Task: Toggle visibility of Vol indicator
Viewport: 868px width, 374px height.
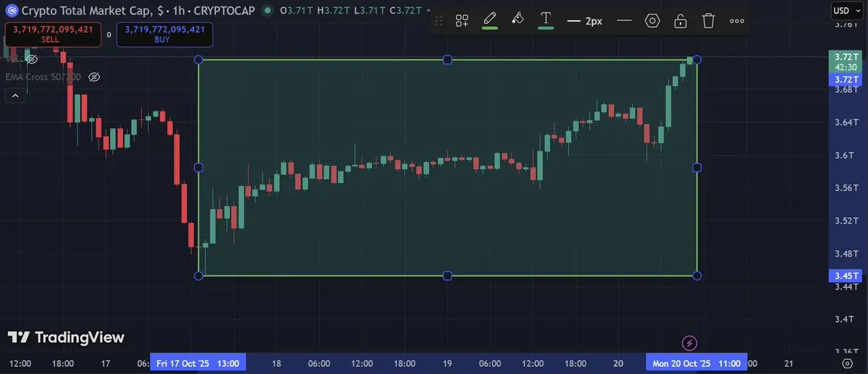Action: pyautogui.click(x=32, y=59)
